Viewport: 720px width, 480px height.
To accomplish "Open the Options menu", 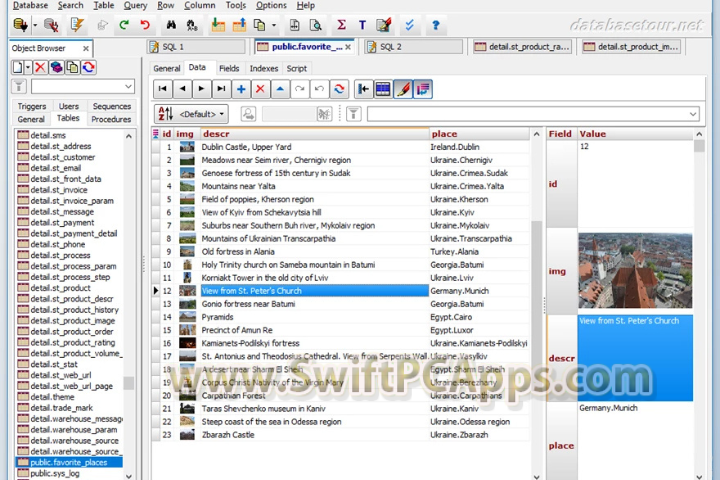I will 271,6.
